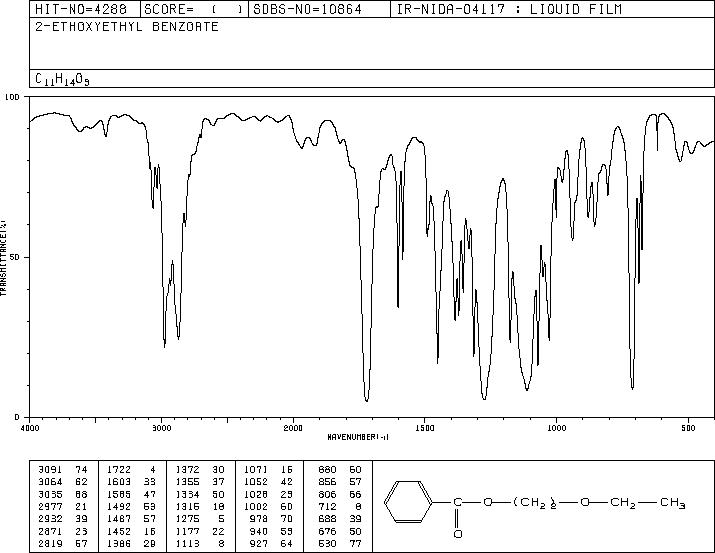Screen dimensions: 715x553
Task: Click the 3064 peak table entry
Action: tap(63, 482)
